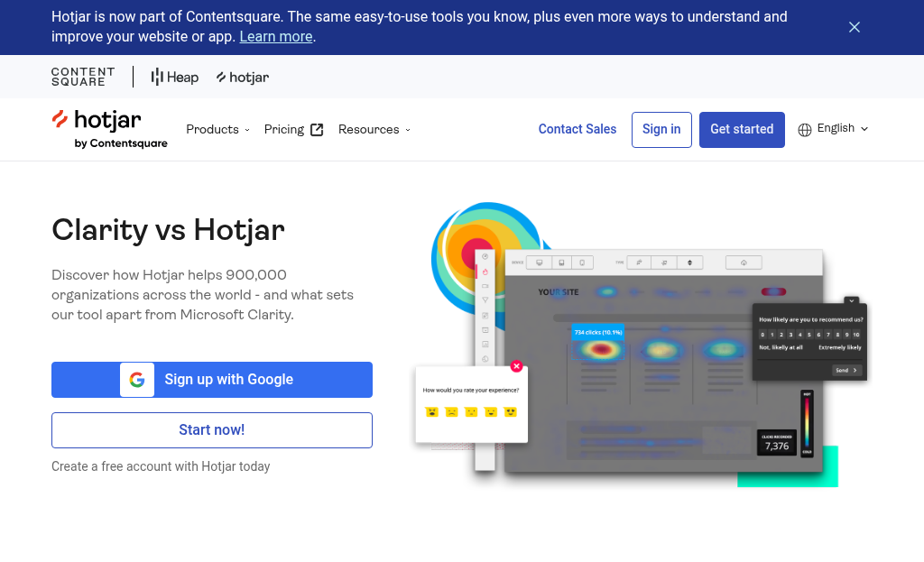Click the globe language icon
924x562 pixels.
tap(804, 129)
